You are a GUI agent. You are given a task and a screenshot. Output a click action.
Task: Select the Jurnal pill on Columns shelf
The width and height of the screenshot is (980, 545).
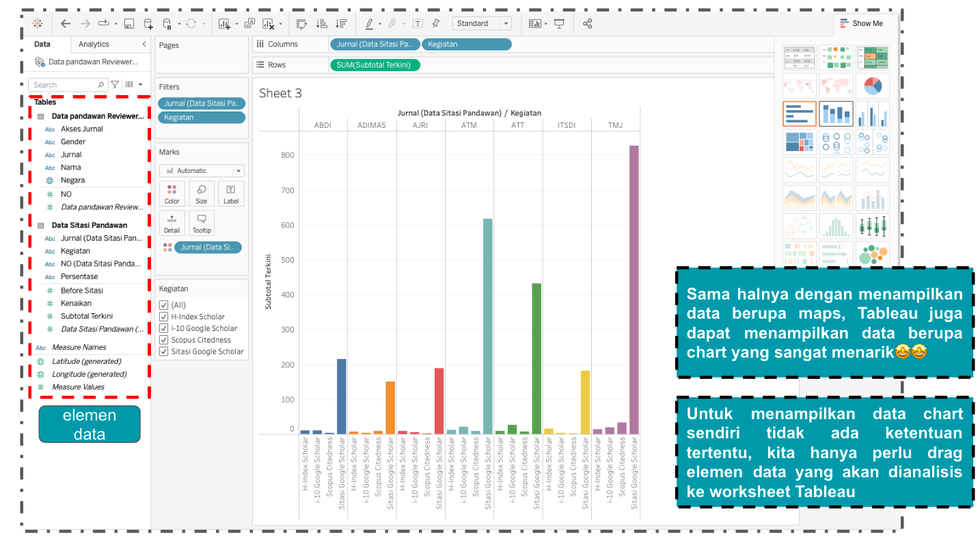point(375,44)
